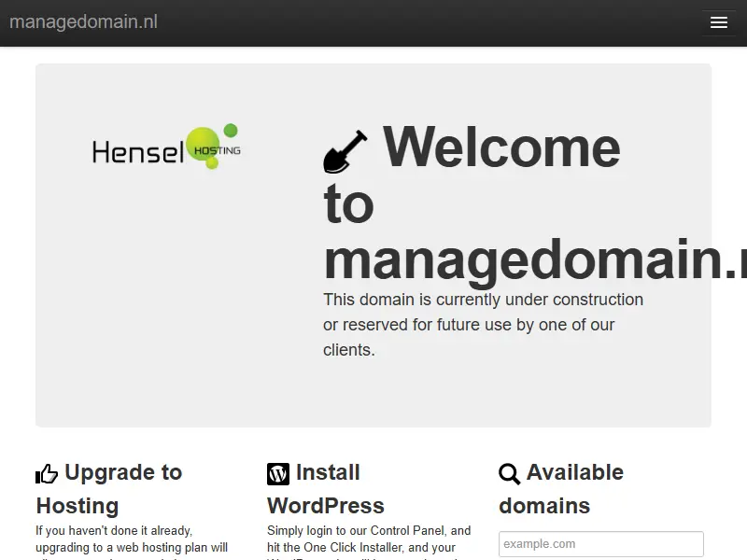This screenshot has height=560, width=747.
Task: Focus the example.com domain search field
Action: pyautogui.click(x=601, y=544)
